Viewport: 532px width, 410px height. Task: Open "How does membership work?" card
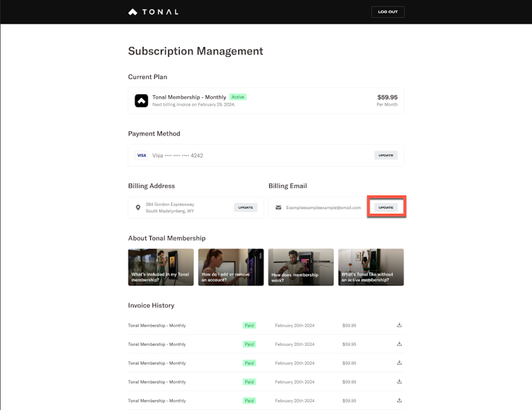tap(301, 267)
